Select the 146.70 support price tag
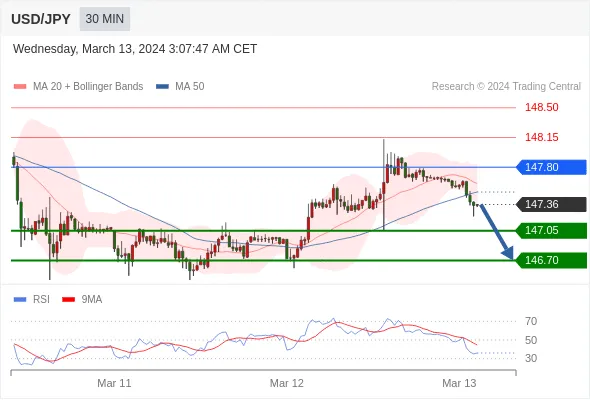 tap(551, 260)
